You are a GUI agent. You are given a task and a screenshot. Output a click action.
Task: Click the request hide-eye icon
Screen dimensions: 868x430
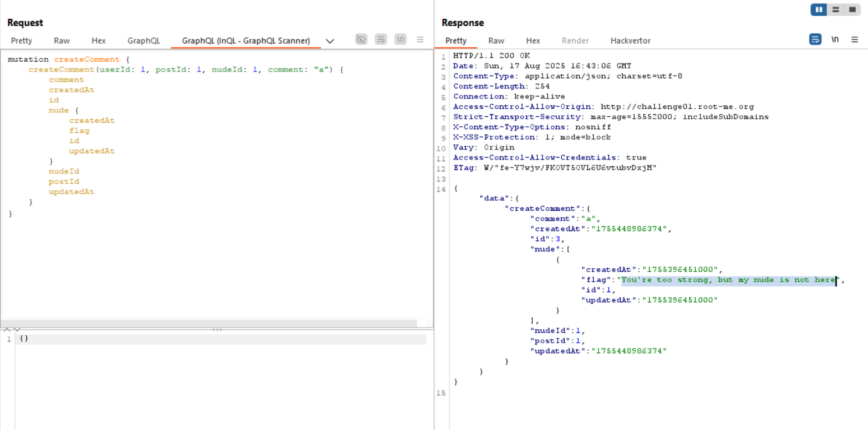(362, 40)
